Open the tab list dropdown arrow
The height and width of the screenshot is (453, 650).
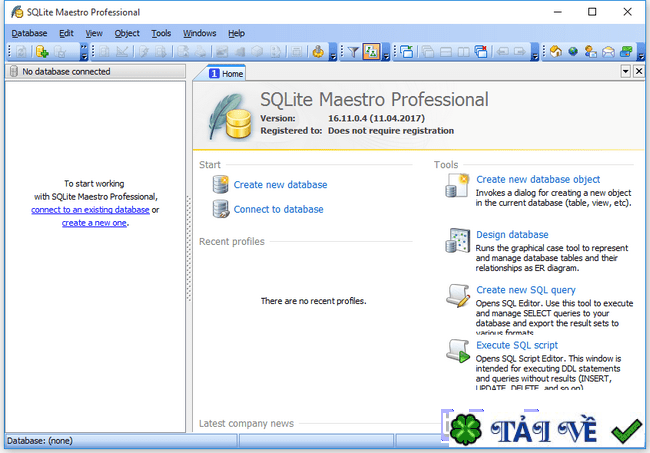(x=626, y=71)
